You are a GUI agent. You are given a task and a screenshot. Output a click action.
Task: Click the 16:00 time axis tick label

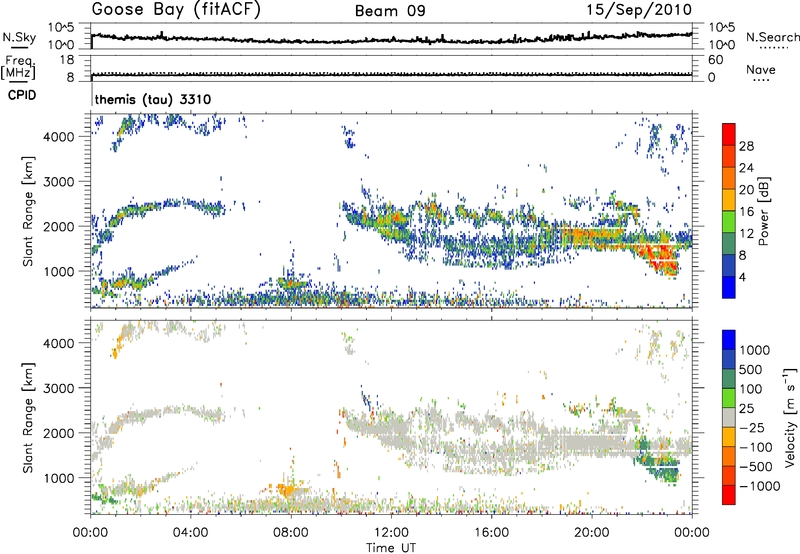(491, 533)
